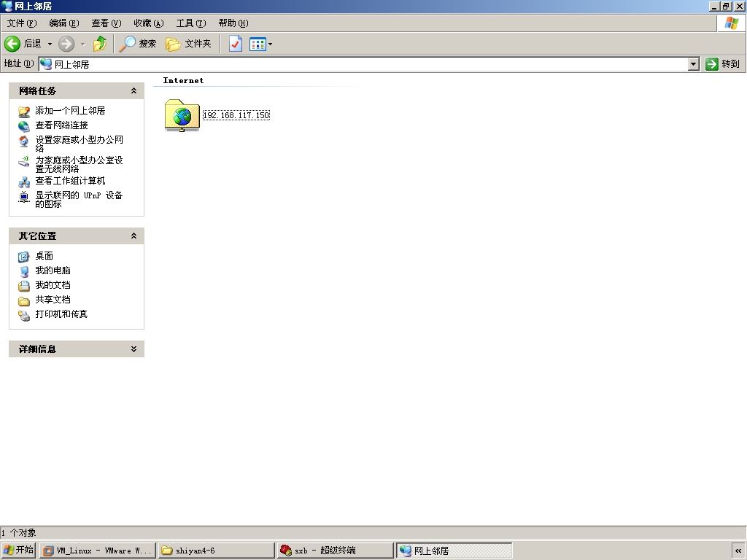
Task: Click the 网络任务 panel header
Action: point(76,90)
